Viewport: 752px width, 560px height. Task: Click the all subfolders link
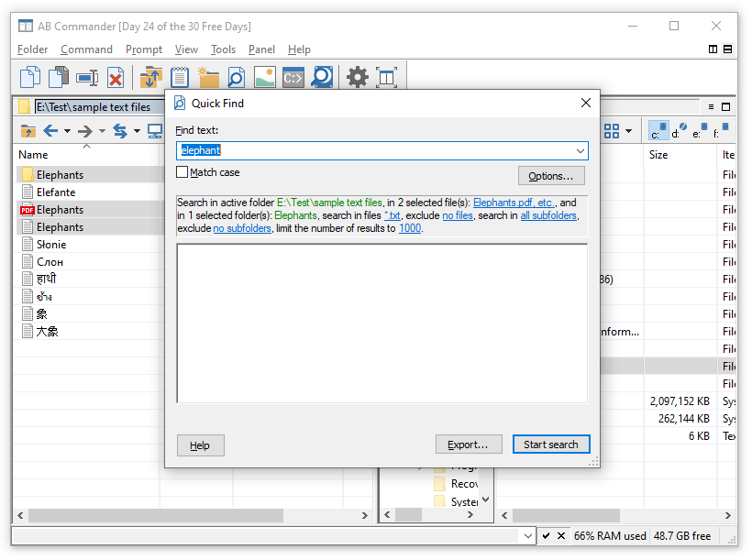coord(548,215)
